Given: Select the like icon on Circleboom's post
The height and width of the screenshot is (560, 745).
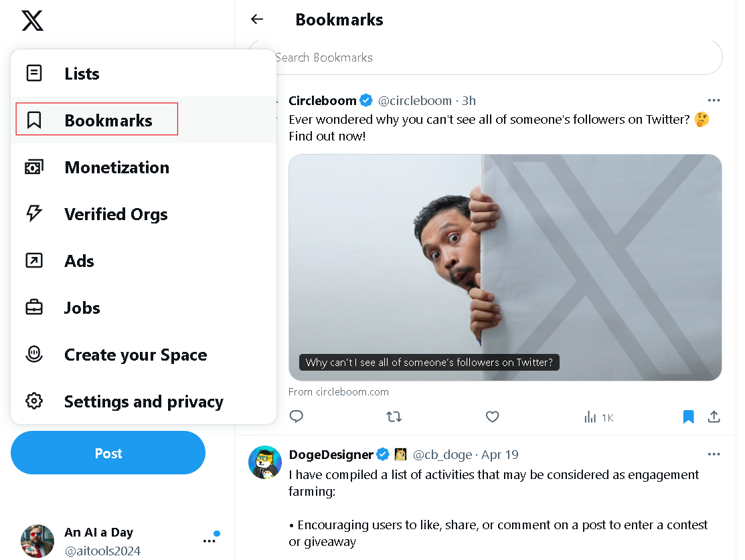Looking at the screenshot, I should (x=492, y=416).
